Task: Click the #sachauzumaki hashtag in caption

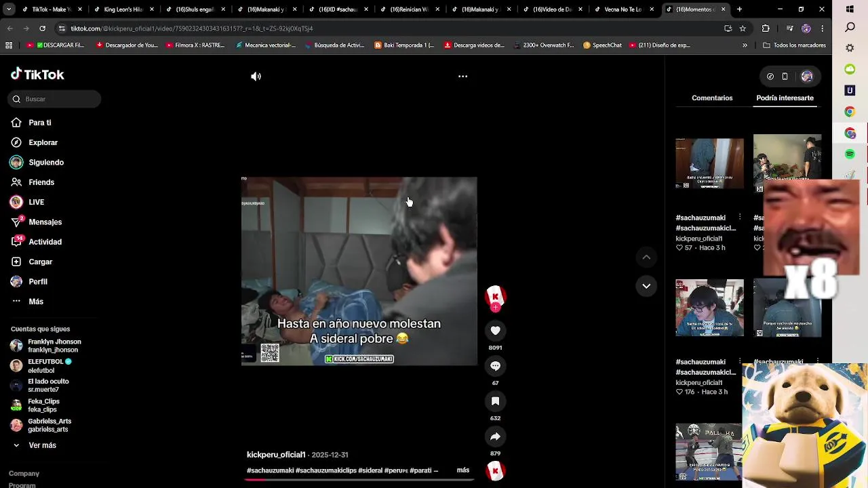Action: point(271,470)
